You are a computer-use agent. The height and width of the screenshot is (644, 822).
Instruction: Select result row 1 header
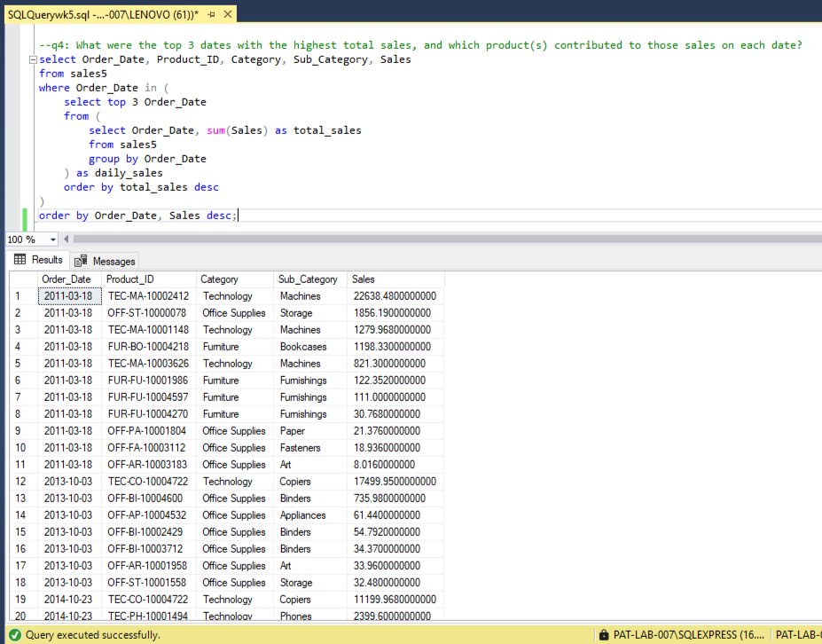pos(24,295)
